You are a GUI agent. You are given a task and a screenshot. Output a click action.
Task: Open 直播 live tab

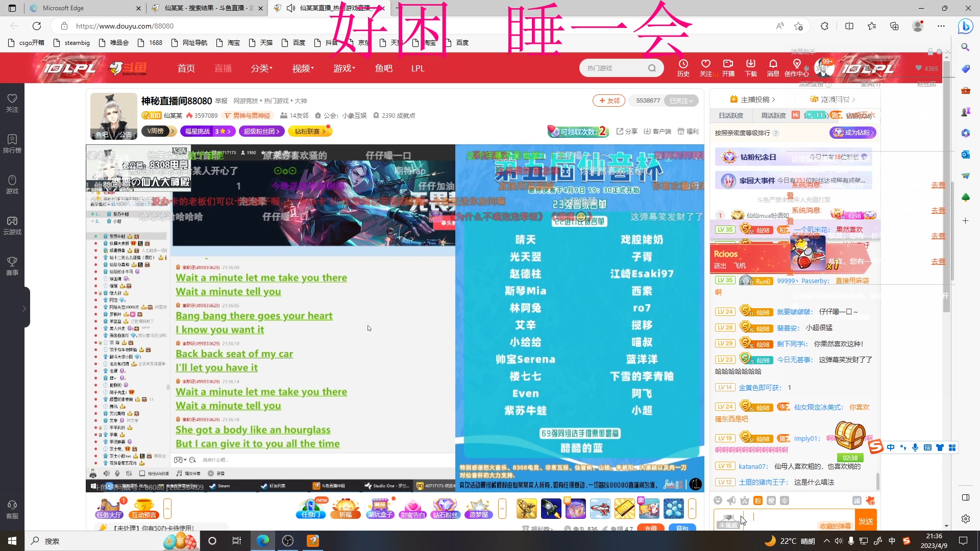[223, 68]
